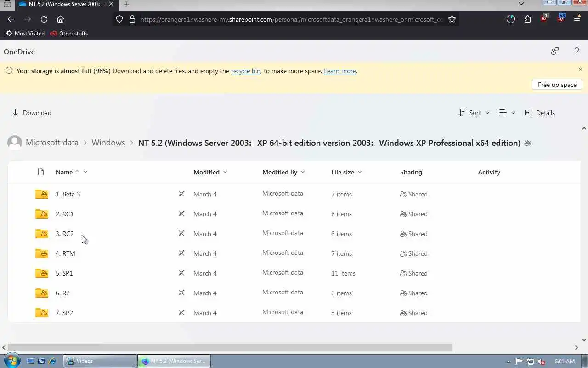588x368 pixels.
Task: Click the horizontal scrollbar right arrow
Action: tap(577, 347)
